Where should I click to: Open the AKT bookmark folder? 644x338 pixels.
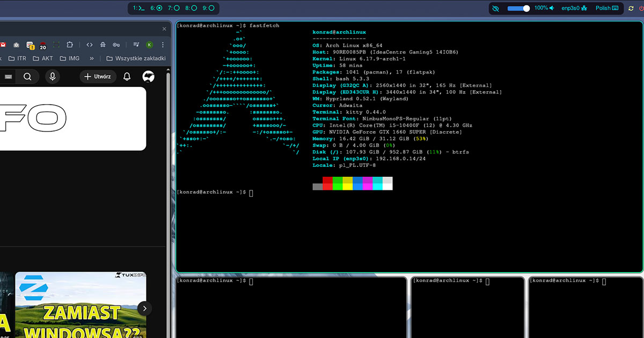tap(43, 58)
